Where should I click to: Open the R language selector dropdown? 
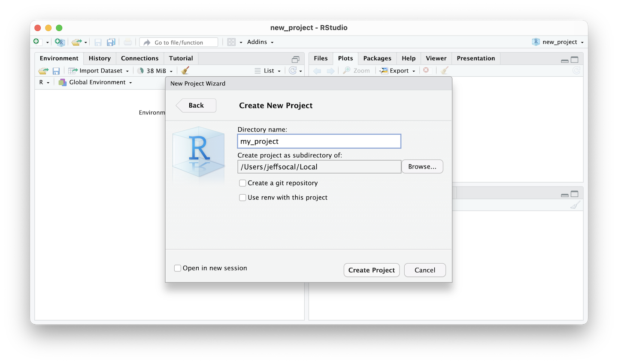pos(44,82)
